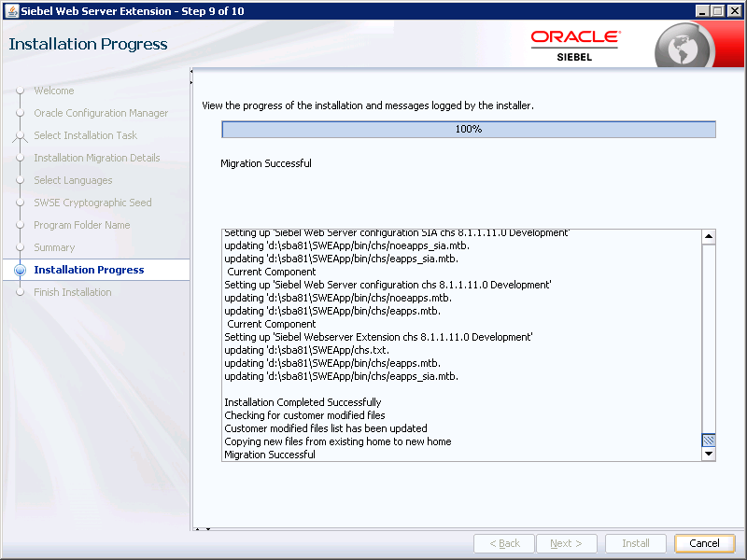This screenshot has height=560, width=747.
Task: Click the grayed-out Install button
Action: [x=636, y=543]
